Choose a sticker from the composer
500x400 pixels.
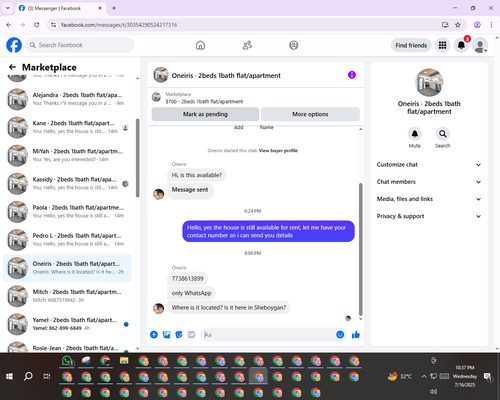[179, 335]
